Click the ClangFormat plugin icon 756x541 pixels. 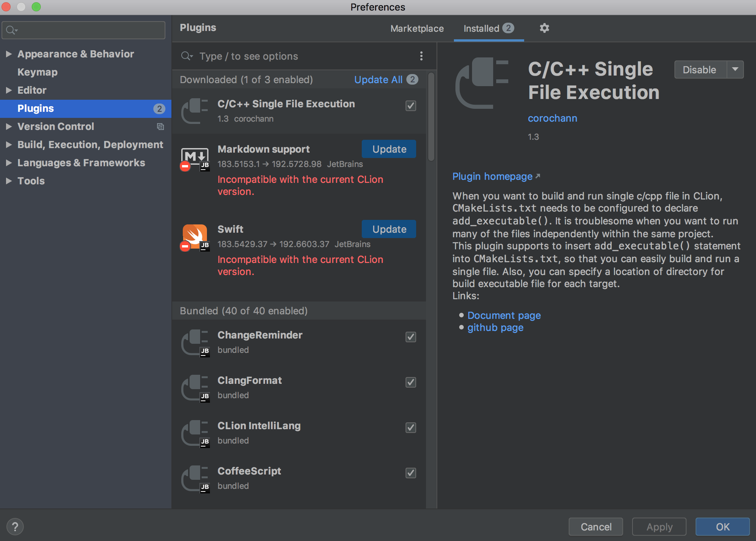(x=195, y=388)
